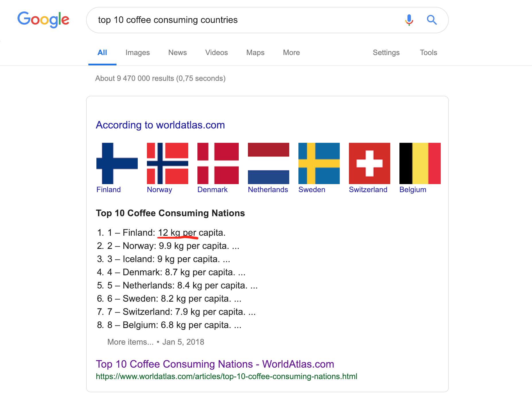Open the Sweden flag image
532x394 pixels.
(319, 163)
